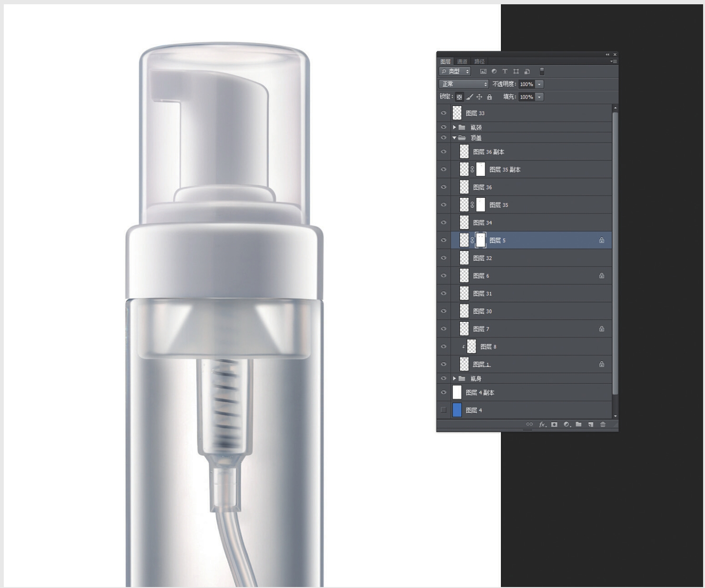Open the 路径 tab
Viewport: 705px width, 588px height.
click(x=479, y=61)
